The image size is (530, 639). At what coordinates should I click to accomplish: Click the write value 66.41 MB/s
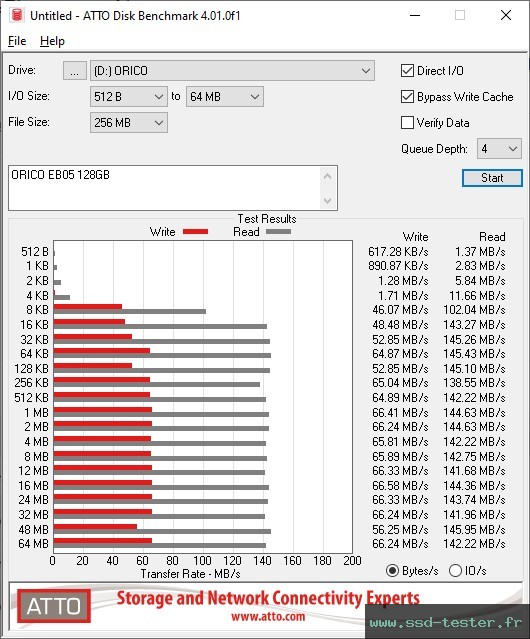pyautogui.click(x=400, y=413)
